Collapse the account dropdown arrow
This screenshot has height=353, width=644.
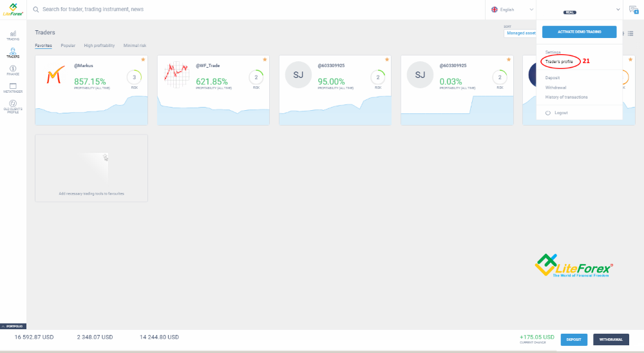[x=618, y=10]
